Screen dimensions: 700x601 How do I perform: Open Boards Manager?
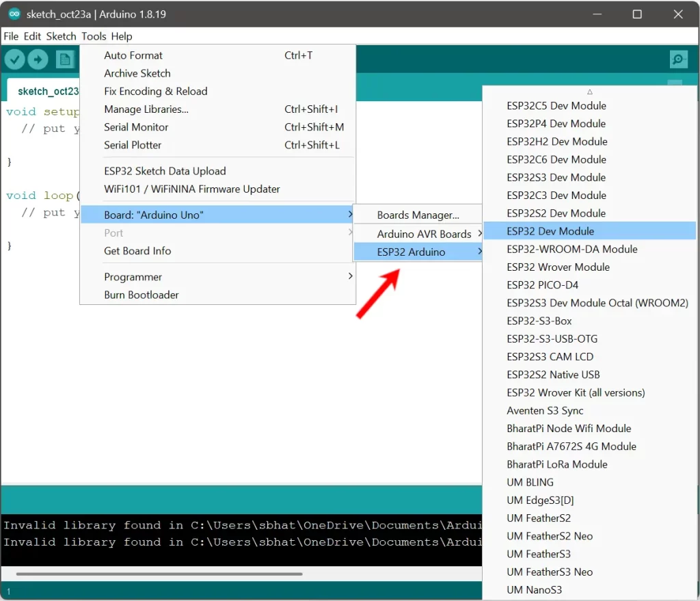(x=418, y=215)
